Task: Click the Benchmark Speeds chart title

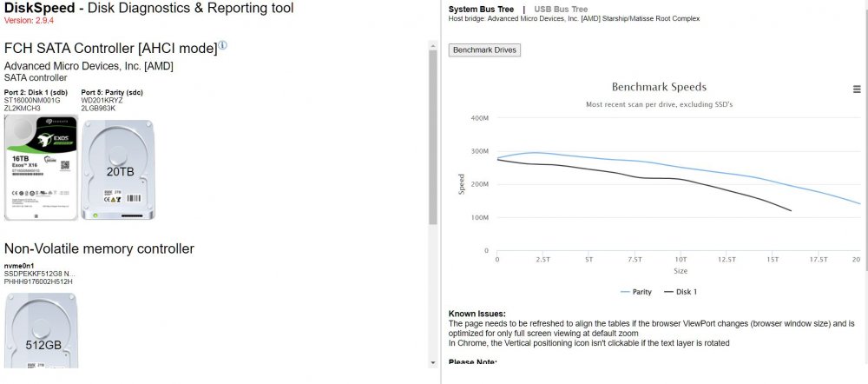Action: coord(659,87)
